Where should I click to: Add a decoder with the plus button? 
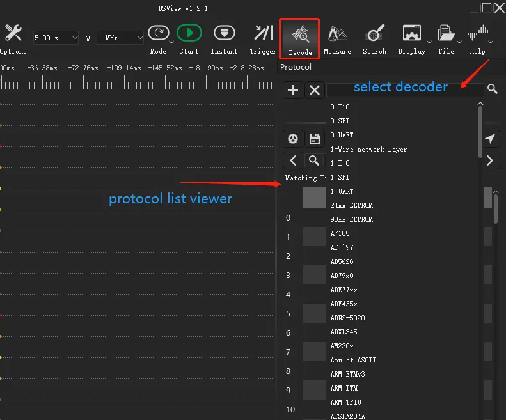pos(293,90)
